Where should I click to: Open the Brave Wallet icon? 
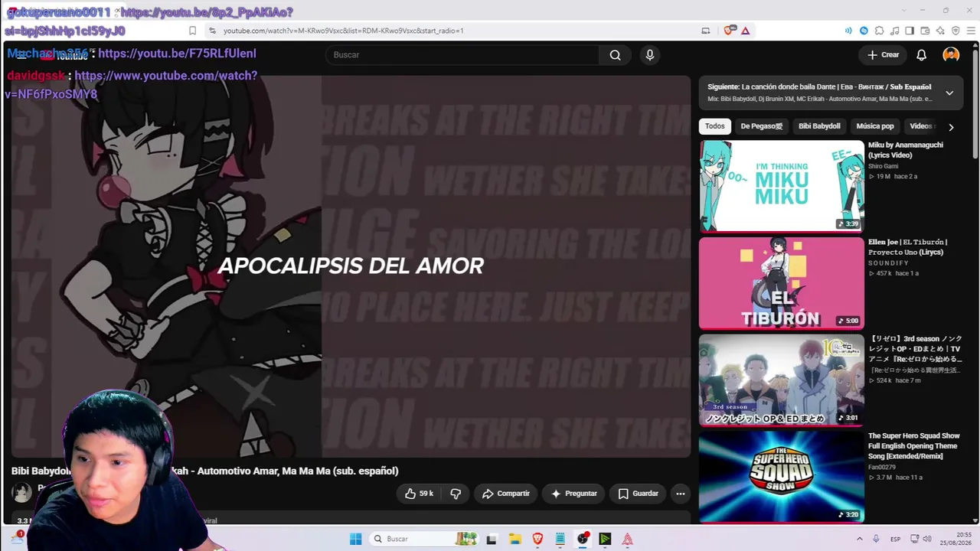(925, 31)
